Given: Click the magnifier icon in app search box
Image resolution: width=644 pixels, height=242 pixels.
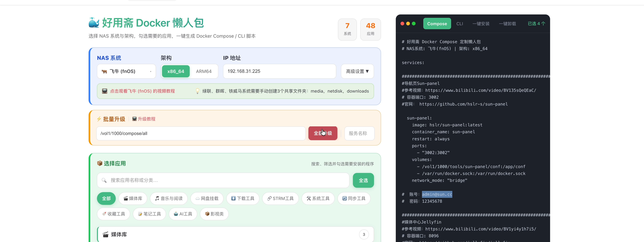Looking at the screenshot, I should point(104,180).
